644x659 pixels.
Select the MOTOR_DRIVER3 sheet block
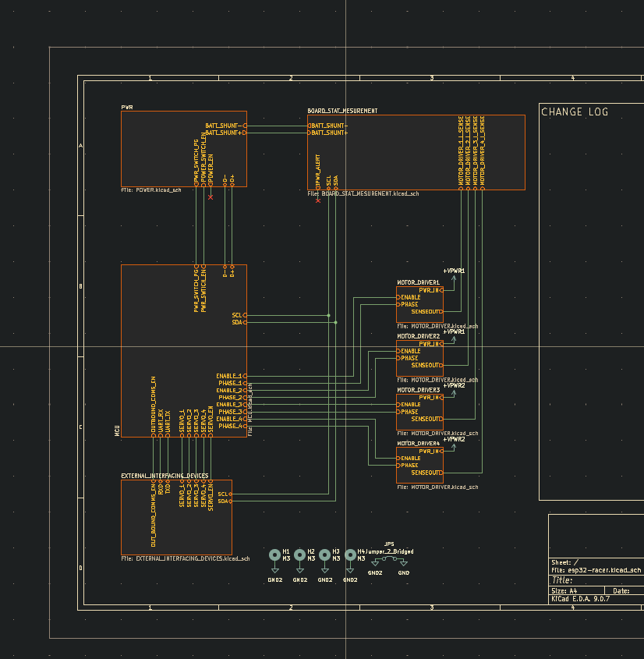(x=419, y=409)
